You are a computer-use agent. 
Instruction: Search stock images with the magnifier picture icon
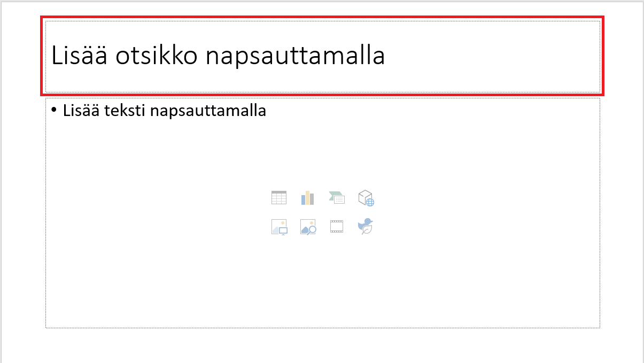308,227
